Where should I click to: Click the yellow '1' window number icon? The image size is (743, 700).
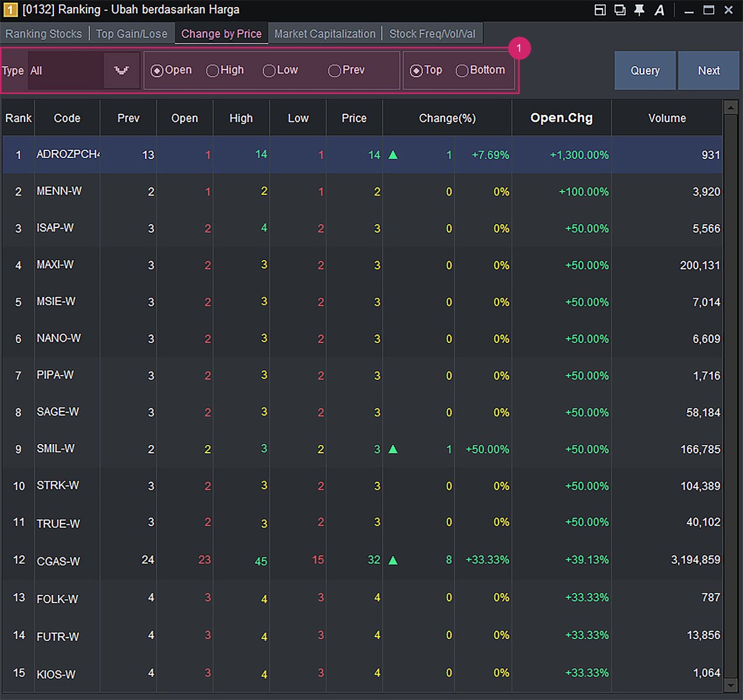coord(10,10)
